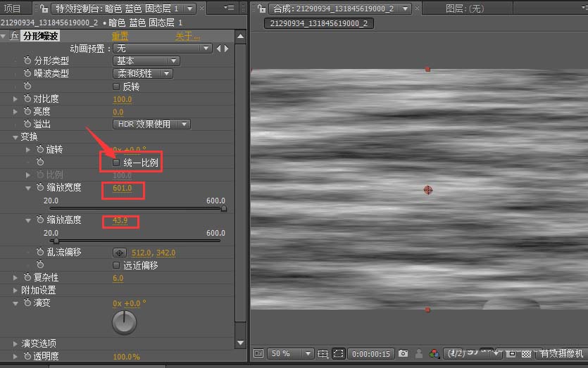The width and height of the screenshot is (588, 368).
Task: Expand the 附加设置 group
Action: [15, 291]
